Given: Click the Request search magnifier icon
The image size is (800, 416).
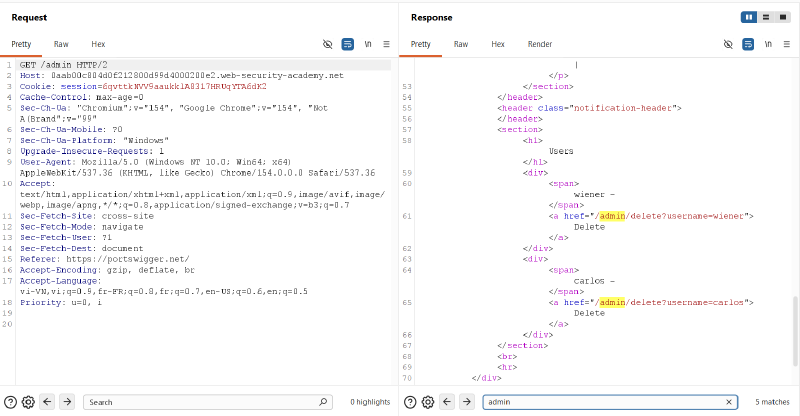Looking at the screenshot, I should [x=323, y=402].
